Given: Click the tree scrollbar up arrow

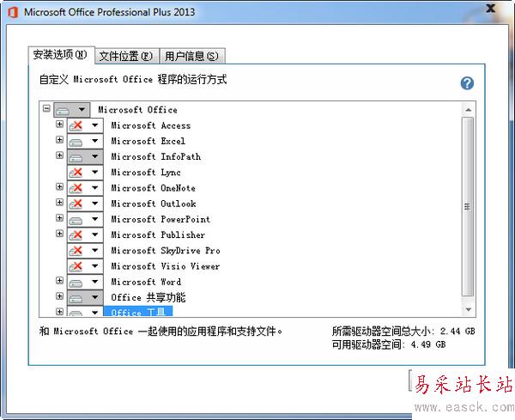Looking at the screenshot, I should [x=469, y=110].
